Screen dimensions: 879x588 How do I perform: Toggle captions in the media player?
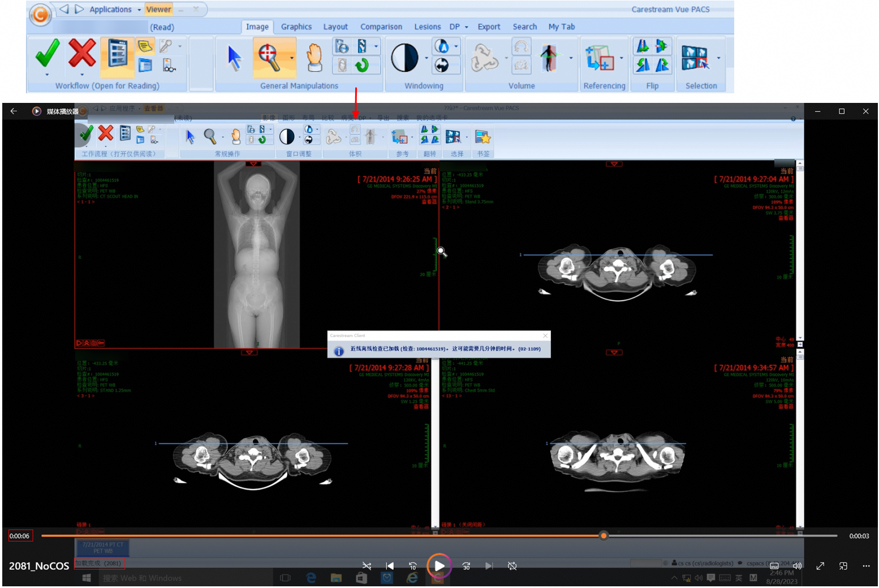pyautogui.click(x=774, y=566)
